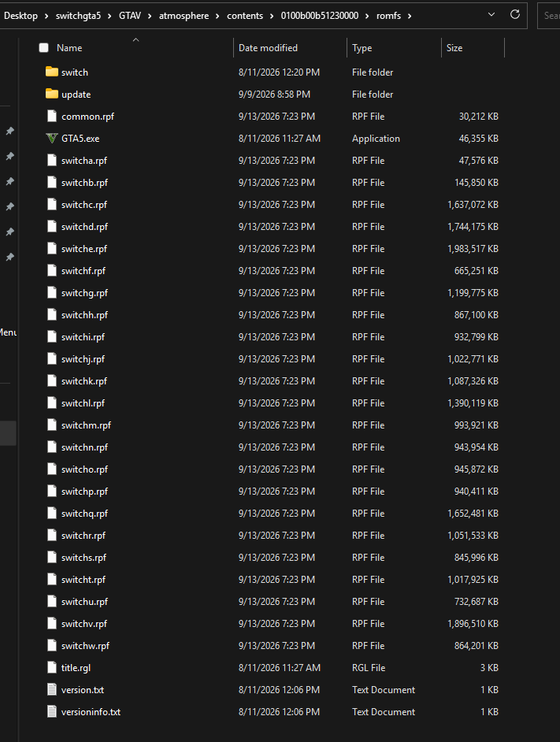Click the 9/9/2026 8:58 PM date cell

coord(274,95)
